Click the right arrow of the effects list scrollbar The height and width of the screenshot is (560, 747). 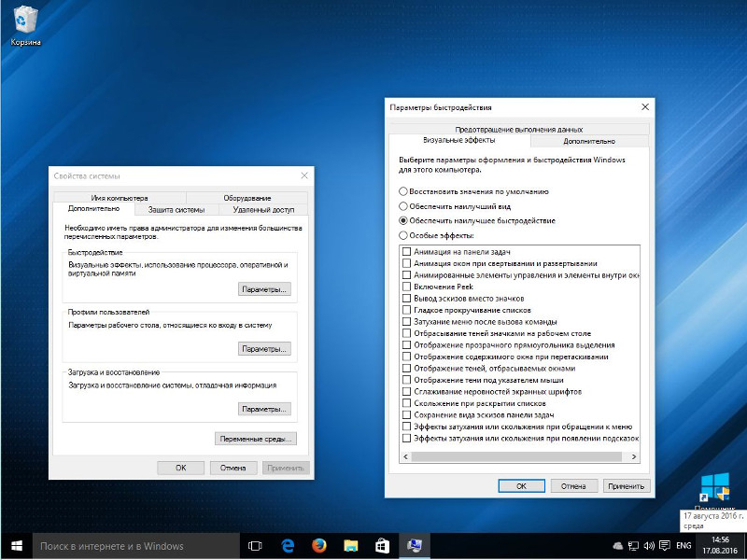[x=634, y=456]
